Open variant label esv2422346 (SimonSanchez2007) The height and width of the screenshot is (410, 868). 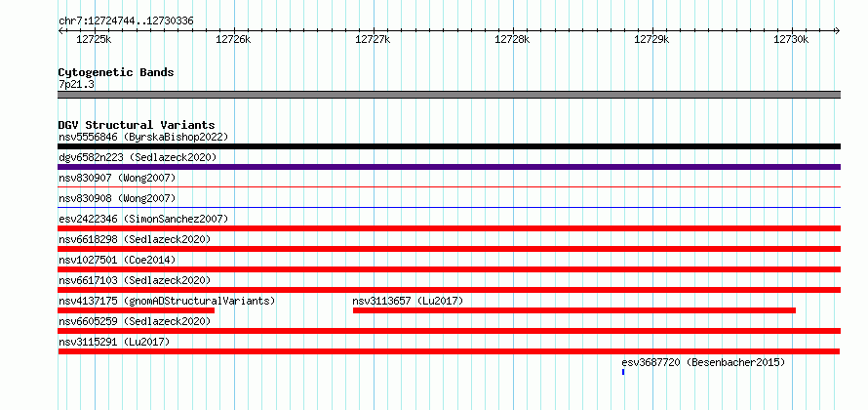click(x=143, y=219)
